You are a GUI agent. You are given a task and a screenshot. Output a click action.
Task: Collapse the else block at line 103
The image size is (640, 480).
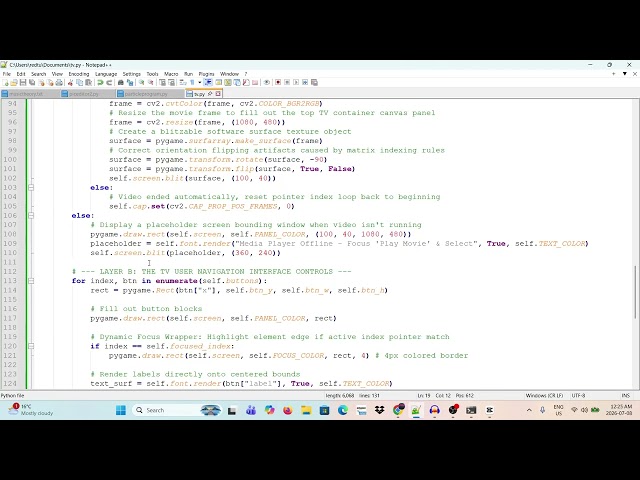(31, 188)
